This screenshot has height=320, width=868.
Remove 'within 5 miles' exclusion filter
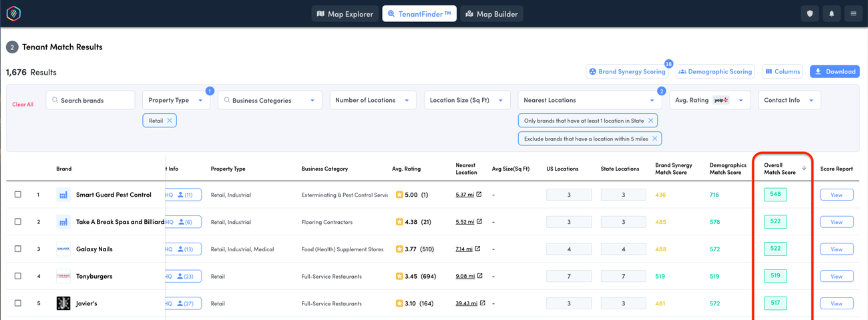click(655, 139)
